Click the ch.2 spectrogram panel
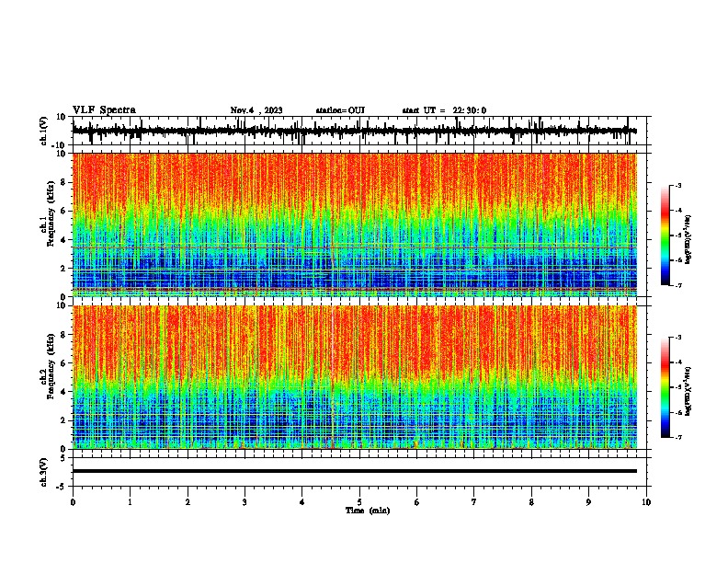Viewport: 728px width, 563px height. (x=355, y=377)
